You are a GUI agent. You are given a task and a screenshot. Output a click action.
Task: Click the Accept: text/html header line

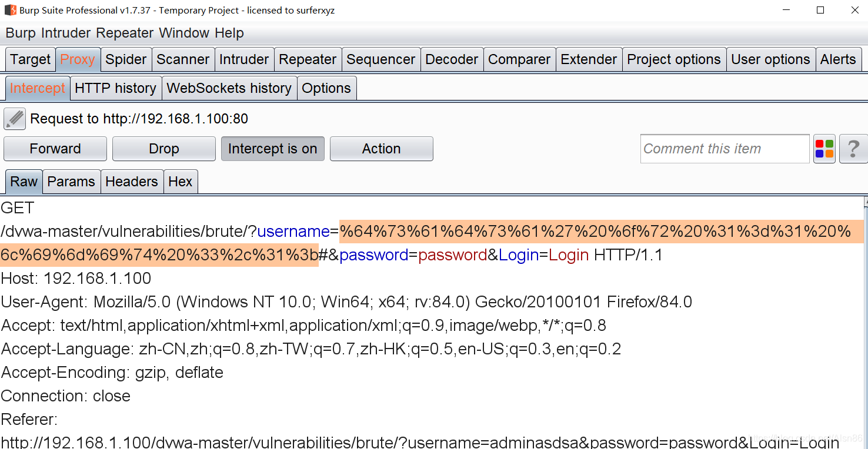coord(303,326)
